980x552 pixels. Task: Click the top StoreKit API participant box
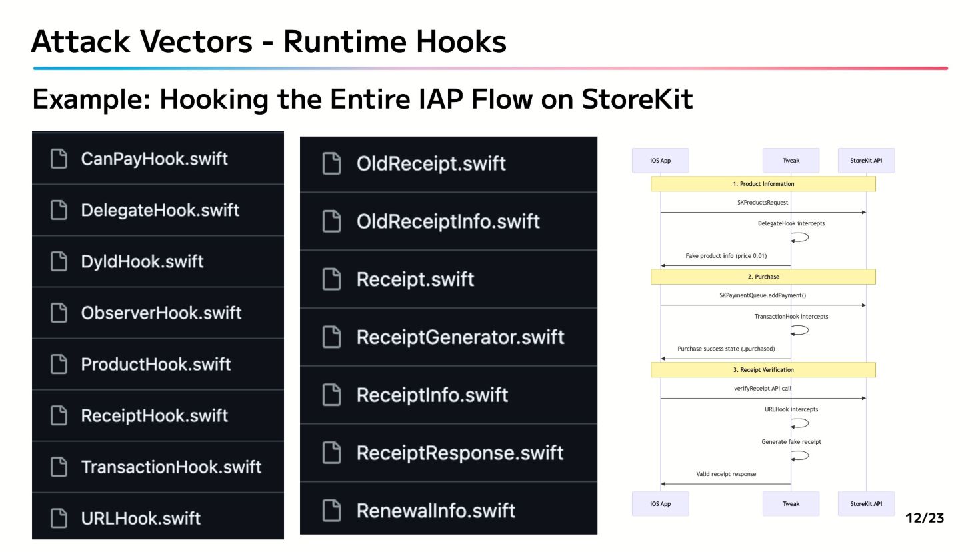(x=866, y=161)
